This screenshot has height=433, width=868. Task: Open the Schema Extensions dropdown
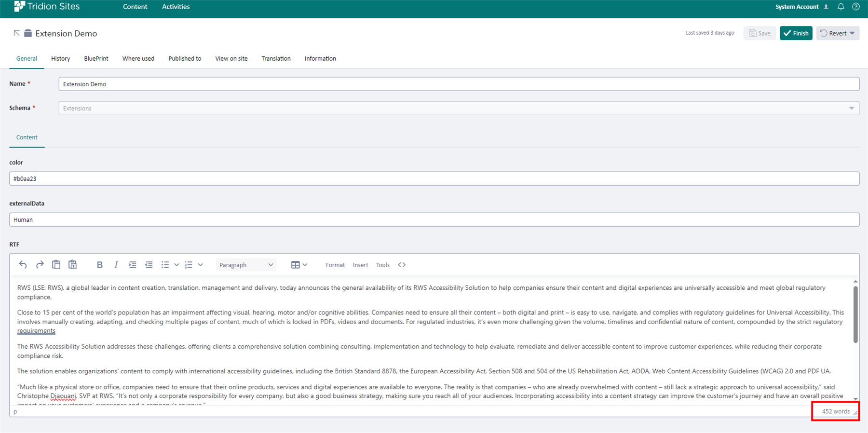[x=459, y=108]
